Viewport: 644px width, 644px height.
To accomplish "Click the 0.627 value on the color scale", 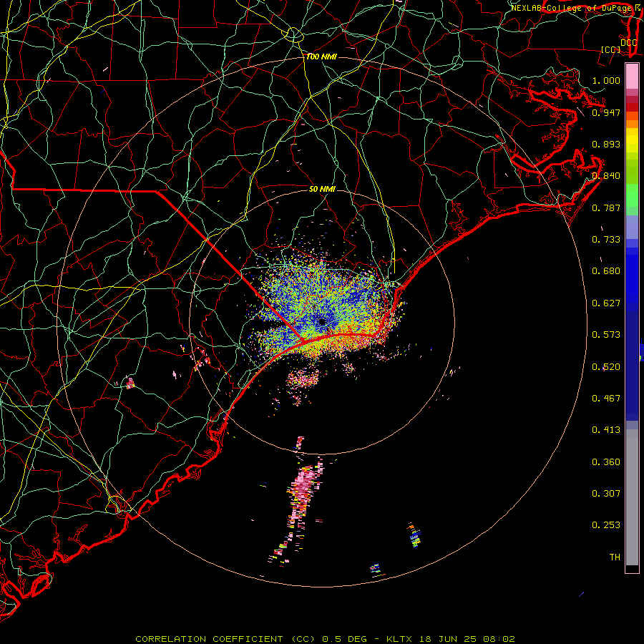I will tap(606, 303).
